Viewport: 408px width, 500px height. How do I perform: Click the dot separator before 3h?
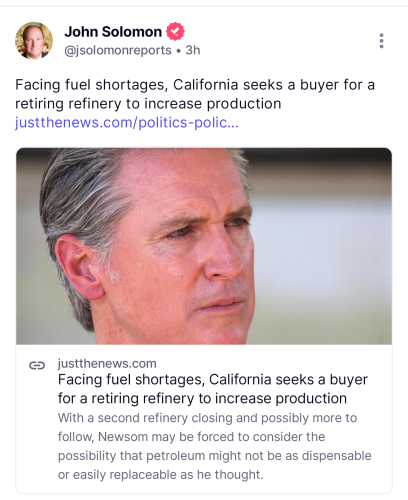click(179, 51)
